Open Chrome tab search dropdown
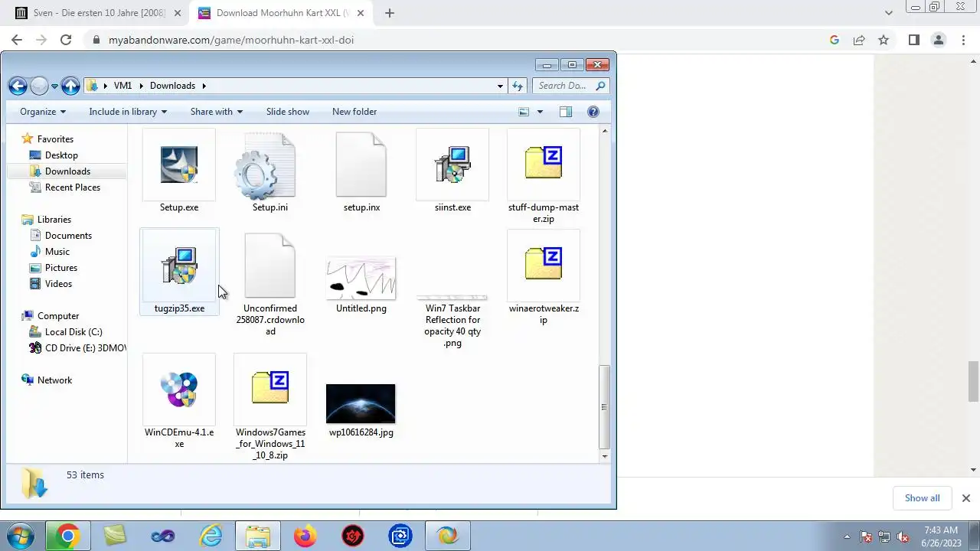This screenshot has width=980, height=551. 889,13
